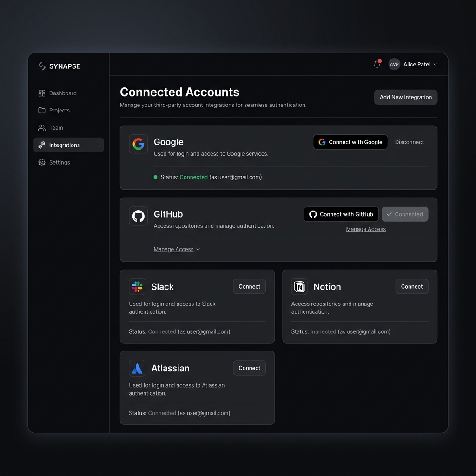Viewport: 476px width, 476px height.
Task: Click the Synapse logo icon
Action: [42, 66]
